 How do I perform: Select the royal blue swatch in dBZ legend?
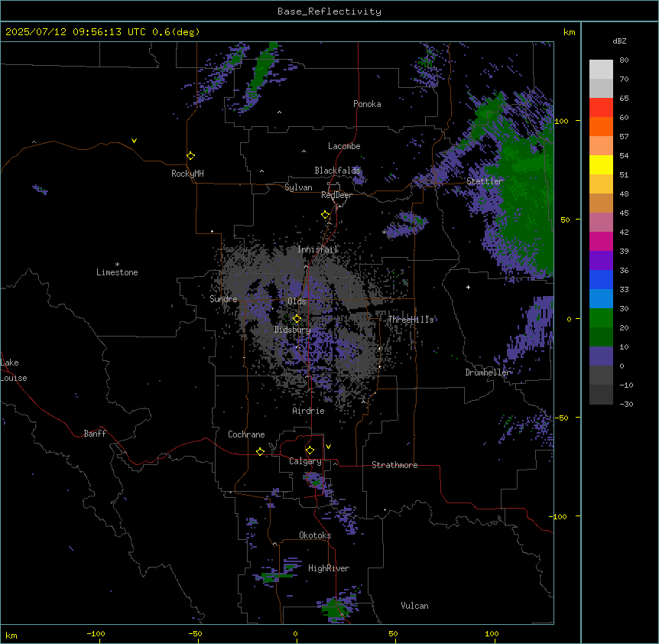pos(601,279)
